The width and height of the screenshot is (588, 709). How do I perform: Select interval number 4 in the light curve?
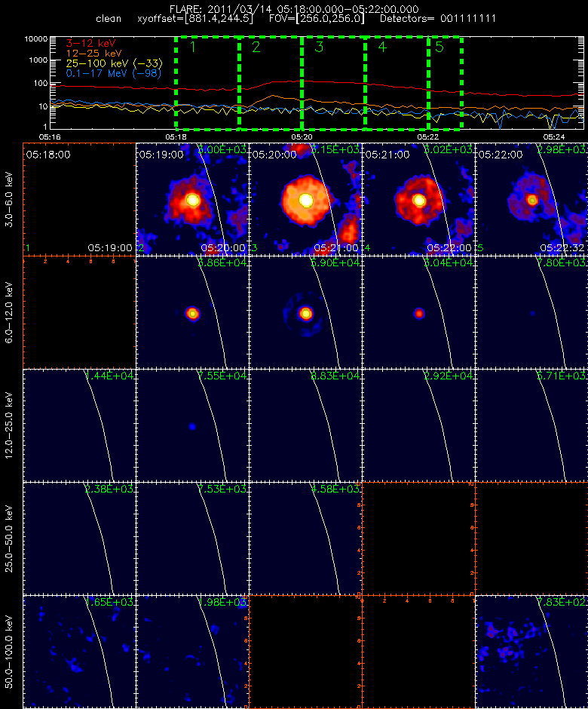tap(382, 47)
